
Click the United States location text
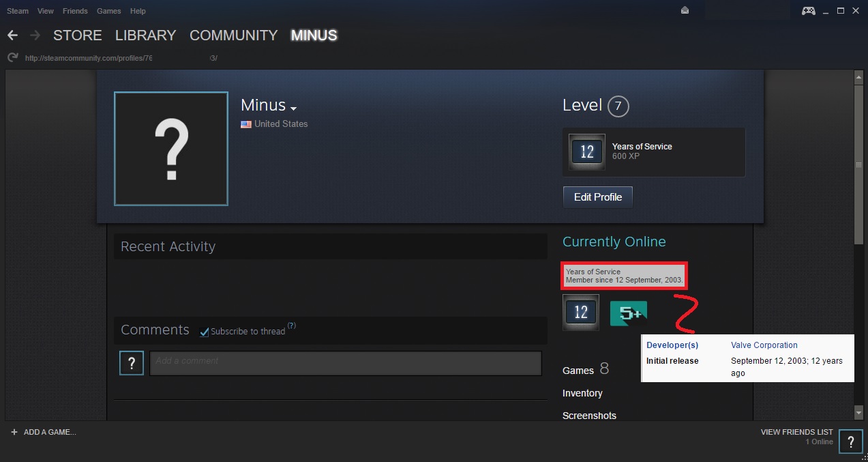(x=281, y=124)
